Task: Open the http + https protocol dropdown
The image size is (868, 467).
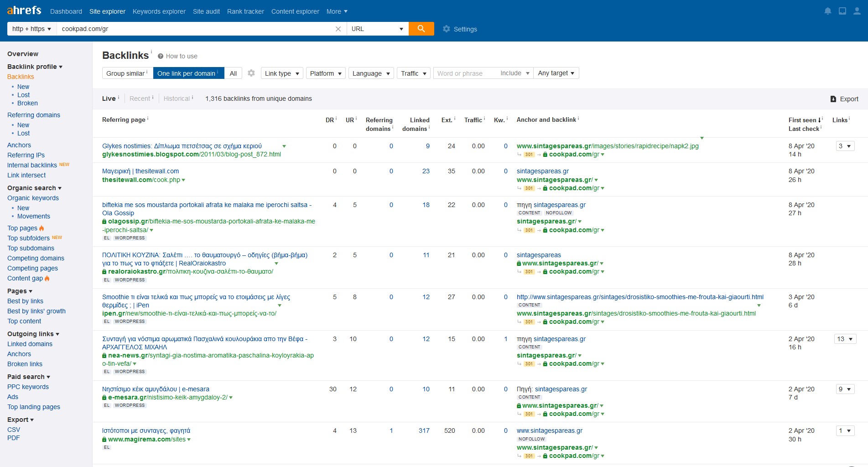Action: [x=32, y=29]
